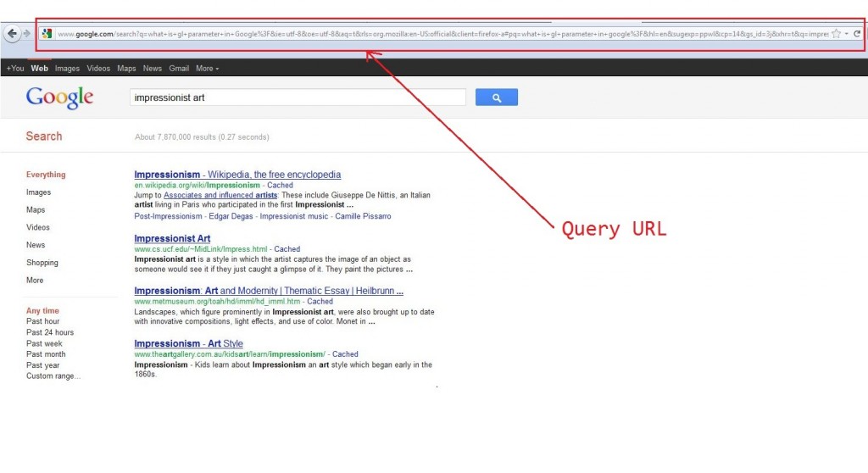Filter results by News in sidebar
Image resolution: width=868 pixels, height=473 pixels.
pyautogui.click(x=36, y=245)
